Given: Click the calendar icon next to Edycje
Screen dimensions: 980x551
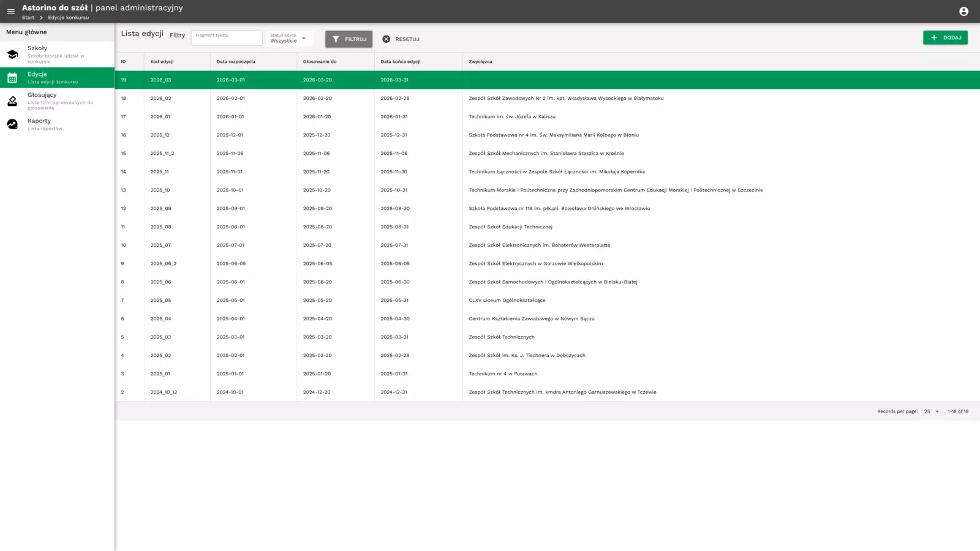Looking at the screenshot, I should point(12,77).
